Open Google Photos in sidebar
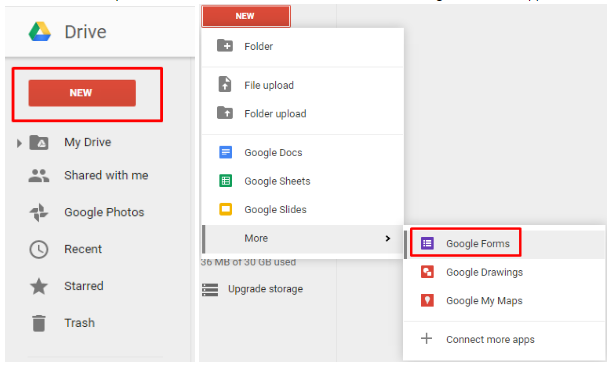 [x=104, y=212]
